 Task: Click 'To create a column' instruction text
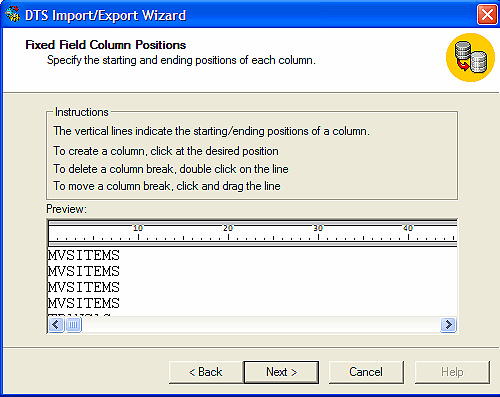166,151
